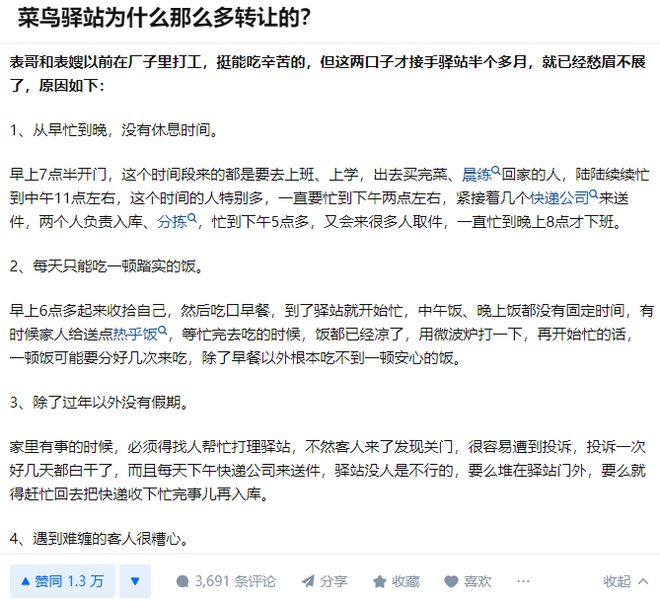
Task: Open the three-dot more options menu
Action: click(x=523, y=581)
